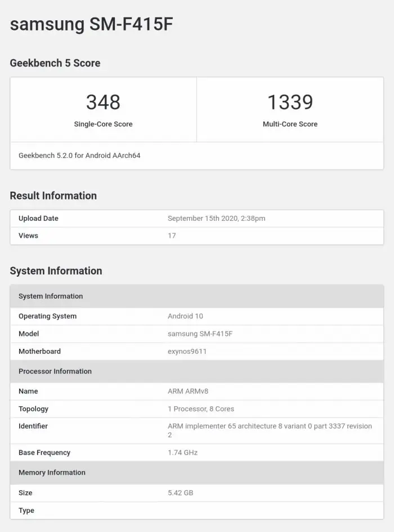Screen dimensions: 394x532
Task: Click the Upload Date label
Action: tap(38, 219)
